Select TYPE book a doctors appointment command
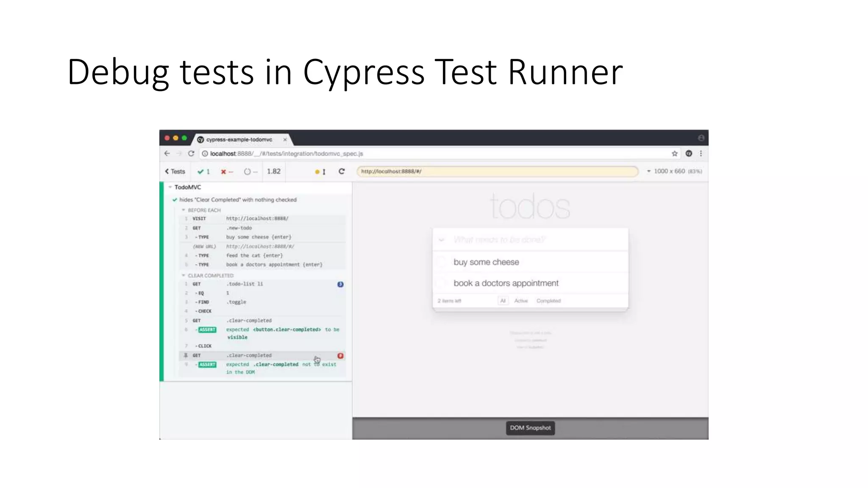 263,264
